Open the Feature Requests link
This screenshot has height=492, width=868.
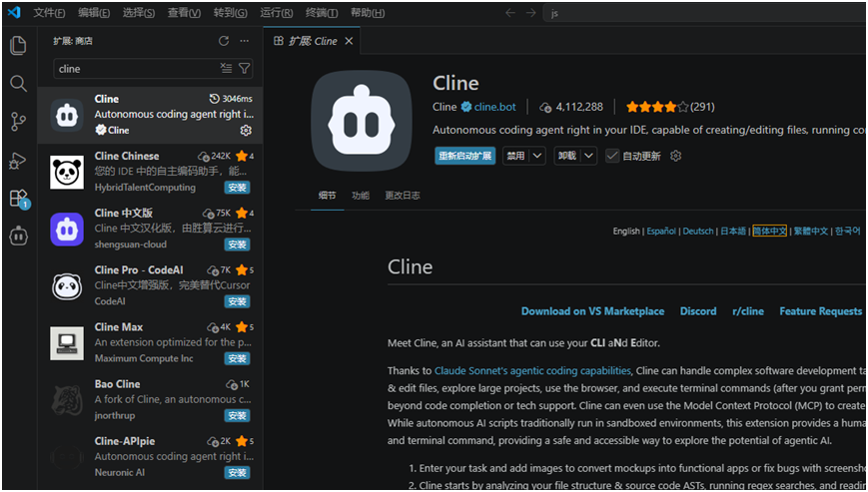pyautogui.click(x=820, y=311)
